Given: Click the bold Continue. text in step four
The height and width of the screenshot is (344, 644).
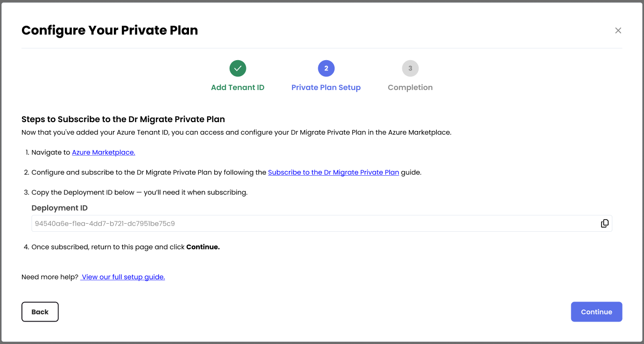Looking at the screenshot, I should 203,247.
